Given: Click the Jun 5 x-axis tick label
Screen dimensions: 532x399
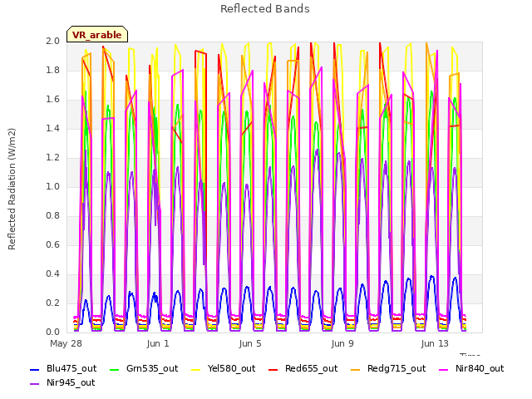Looking at the screenshot, I should 250,343.
